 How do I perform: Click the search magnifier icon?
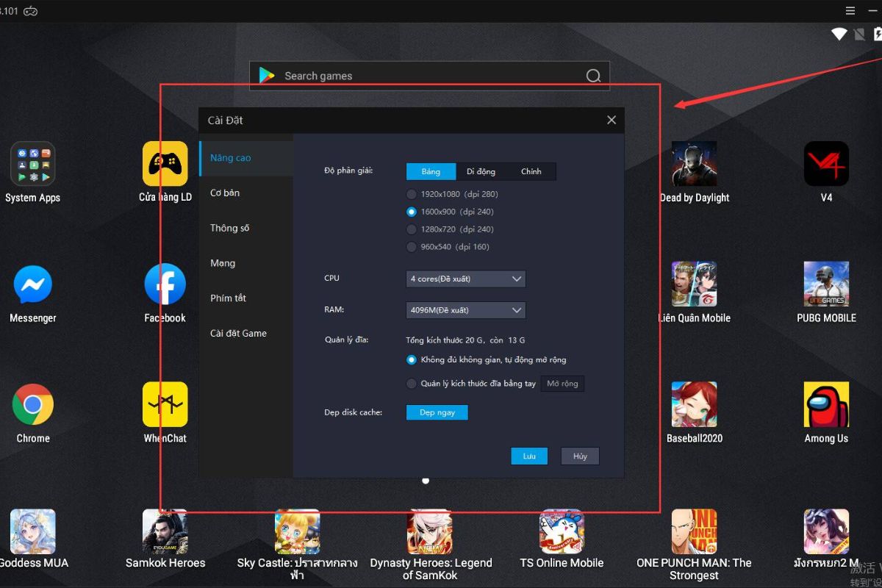(x=593, y=76)
